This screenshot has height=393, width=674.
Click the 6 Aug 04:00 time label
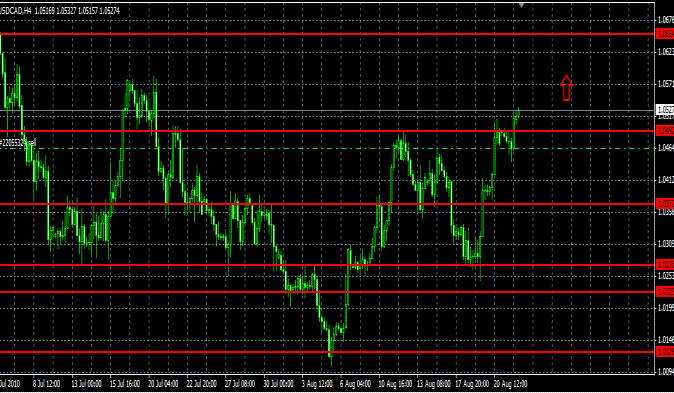[355, 384]
